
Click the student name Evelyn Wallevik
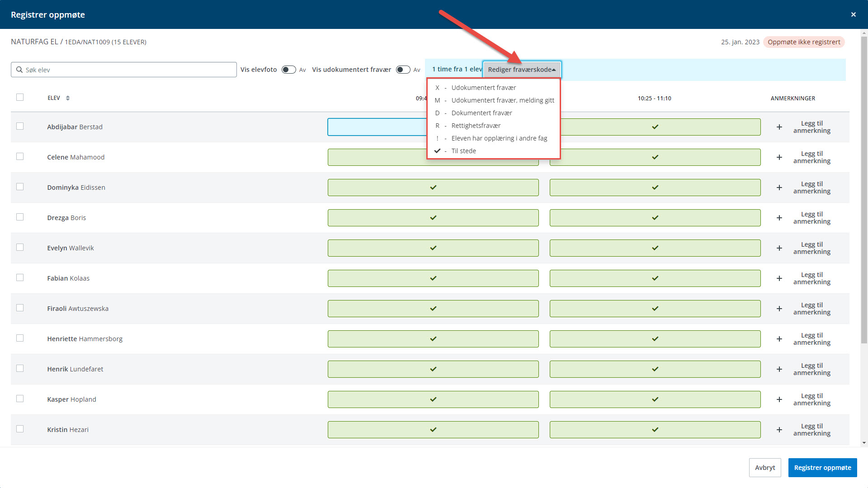click(x=71, y=248)
